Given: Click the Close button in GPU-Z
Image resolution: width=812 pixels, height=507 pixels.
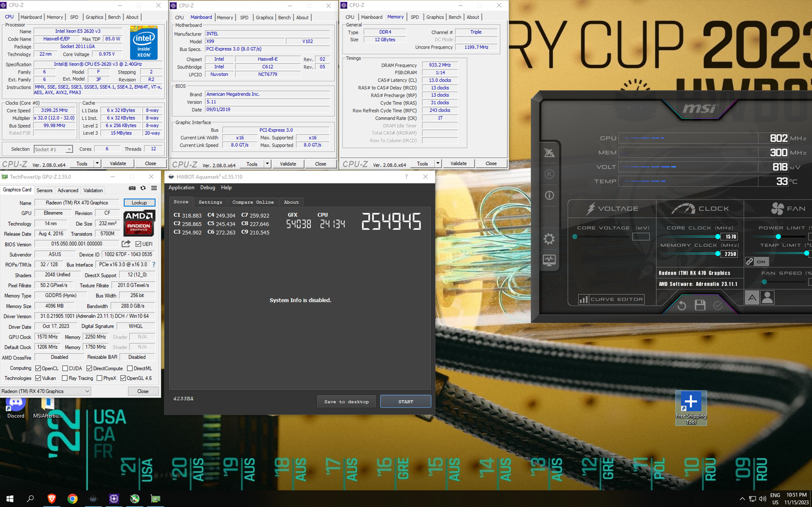Looking at the screenshot, I should [x=143, y=391].
